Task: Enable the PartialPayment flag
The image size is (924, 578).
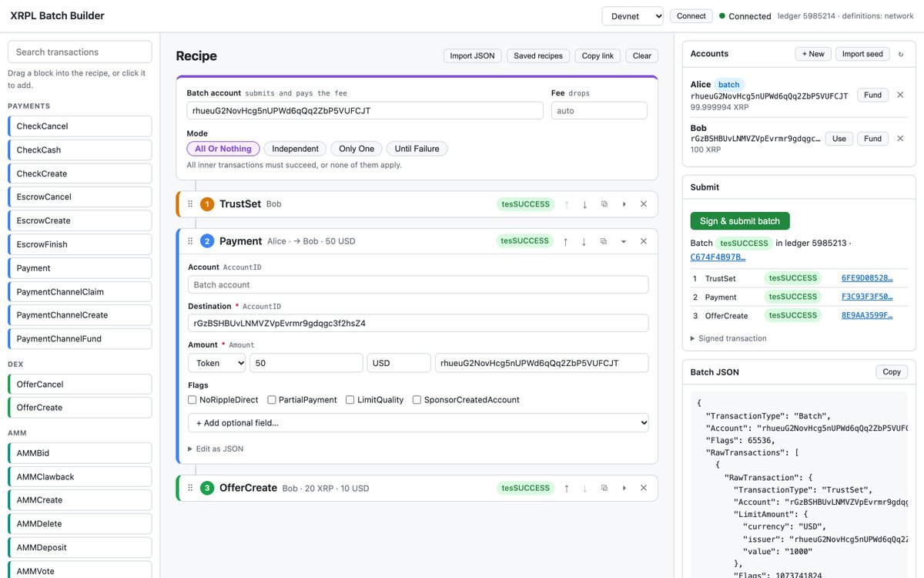Action: [x=272, y=400]
